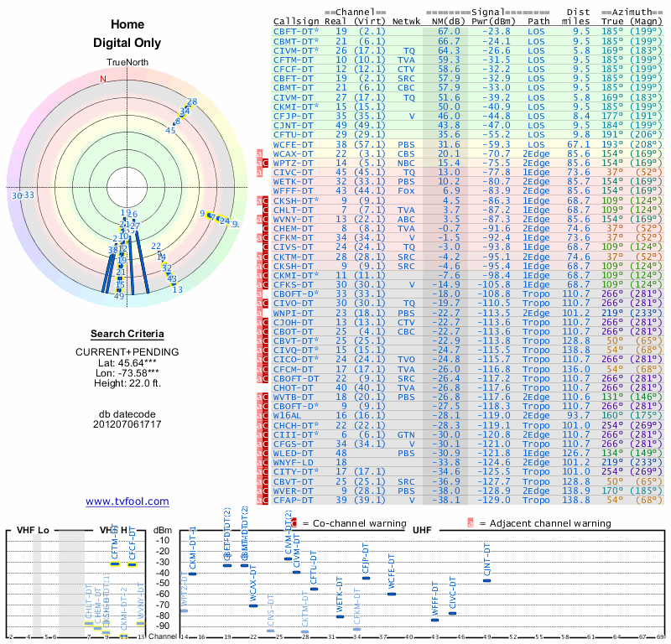Click the 'a' warning badge on WCAX-DT row
The height and width of the screenshot is (644, 671).
tap(259, 153)
